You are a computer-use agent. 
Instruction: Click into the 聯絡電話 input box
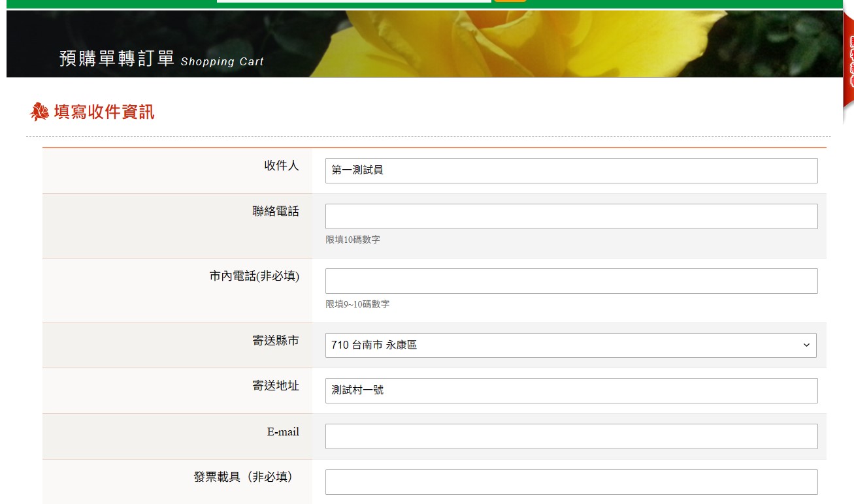coord(571,216)
